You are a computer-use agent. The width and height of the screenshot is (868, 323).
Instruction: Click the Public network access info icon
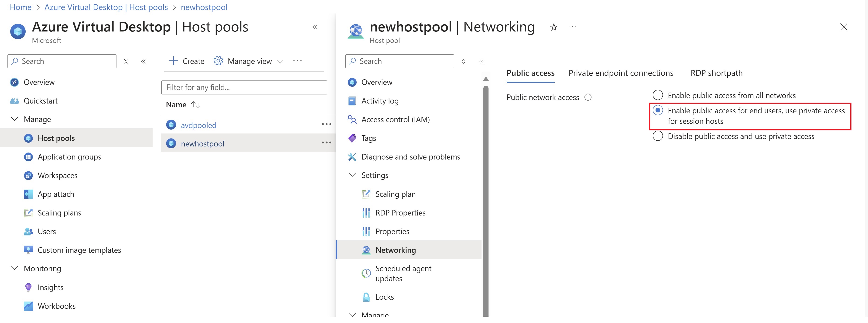[588, 97]
